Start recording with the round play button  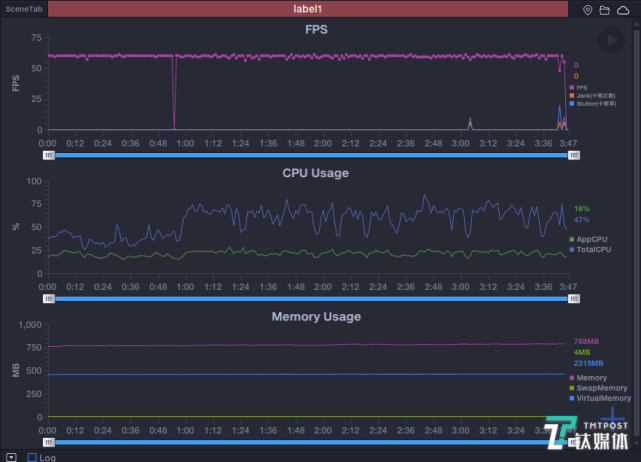tap(611, 40)
